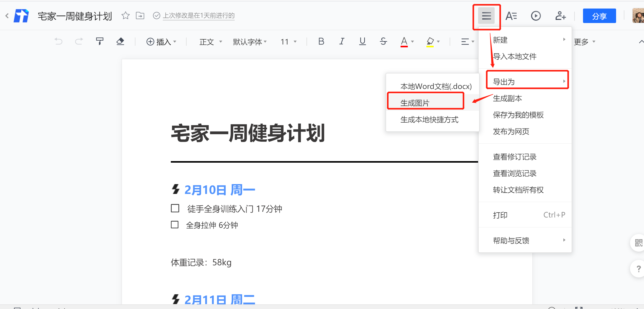644x309 pixels.
Task: Click the hamburger document menu icon
Action: click(486, 16)
